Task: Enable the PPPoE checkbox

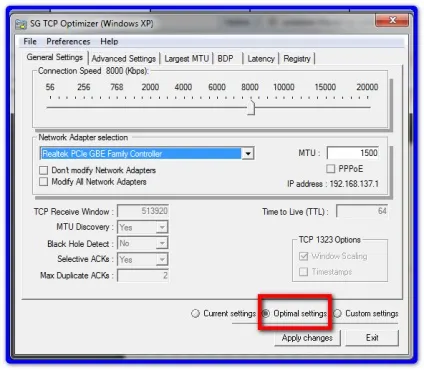Action: click(331, 169)
